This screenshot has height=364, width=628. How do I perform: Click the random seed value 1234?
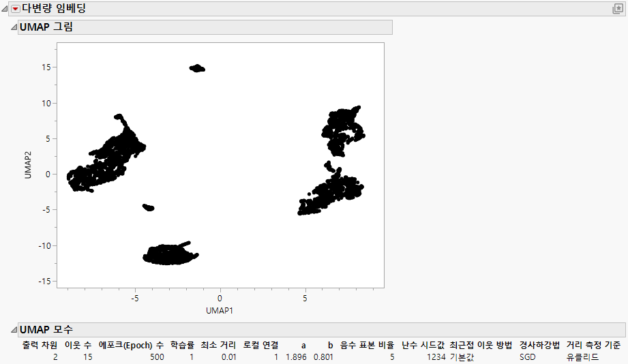[x=436, y=357]
